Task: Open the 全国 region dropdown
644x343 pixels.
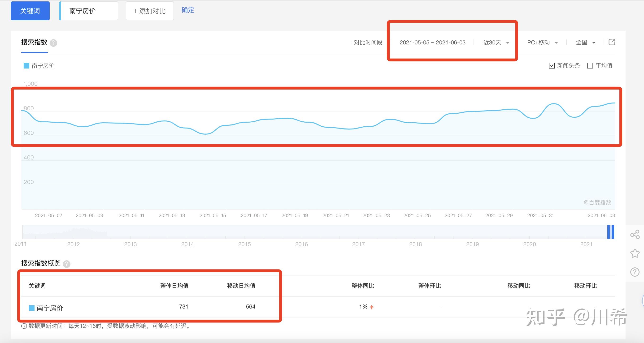Action: [x=585, y=43]
